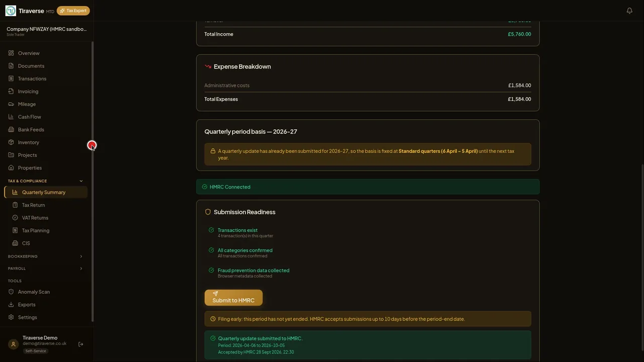Click the Self-Service badge
This screenshot has height=362, width=644.
(x=36, y=351)
